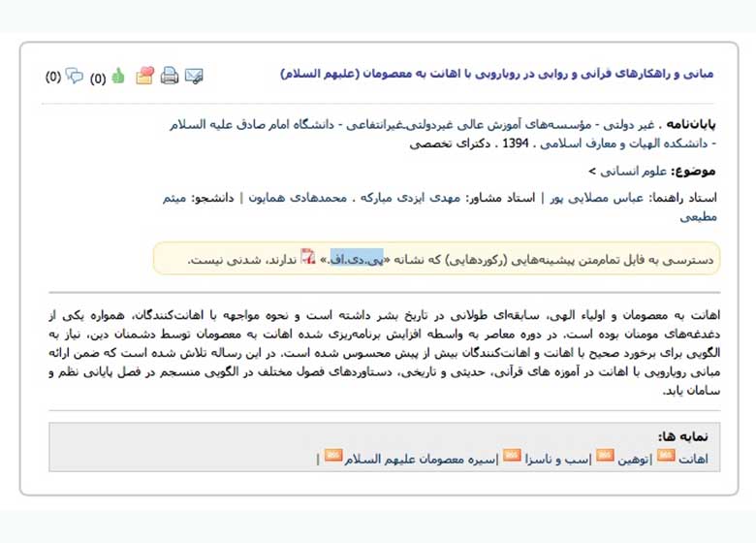
Task: Click RSS icon next to اهانت keyword
Action: (x=666, y=456)
